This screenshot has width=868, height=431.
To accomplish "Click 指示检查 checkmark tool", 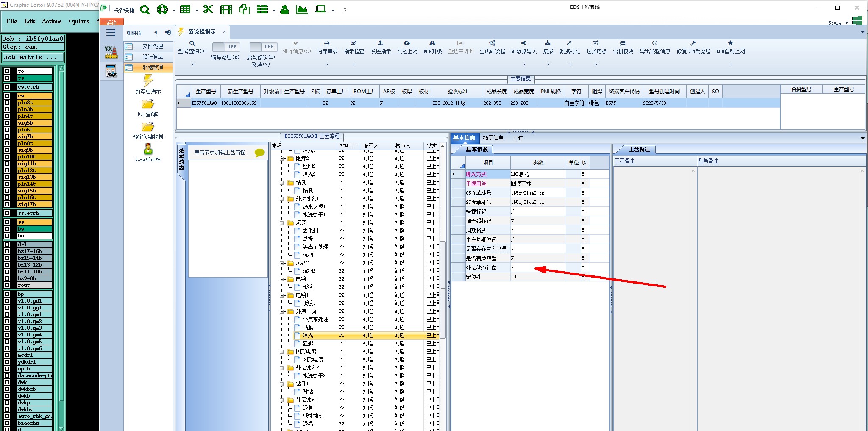I will 354,47.
